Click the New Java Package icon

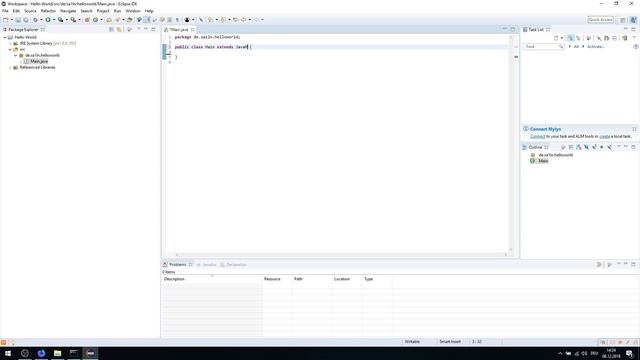(87, 20)
